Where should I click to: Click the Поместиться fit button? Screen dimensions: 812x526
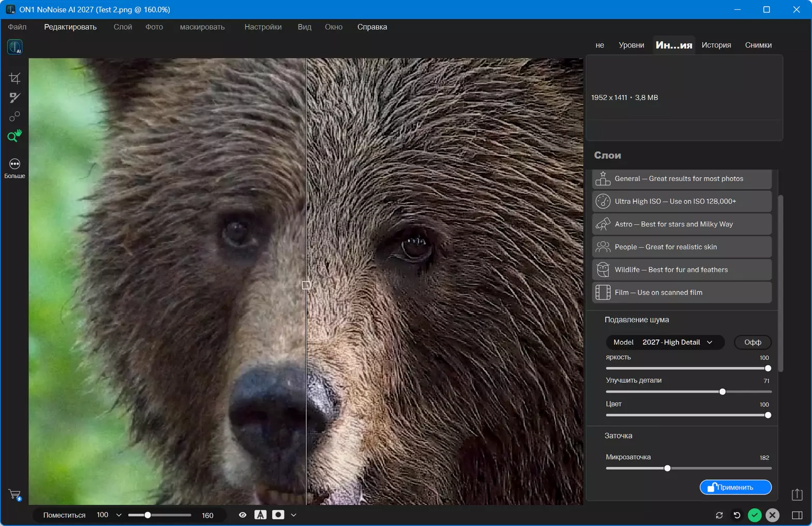64,515
